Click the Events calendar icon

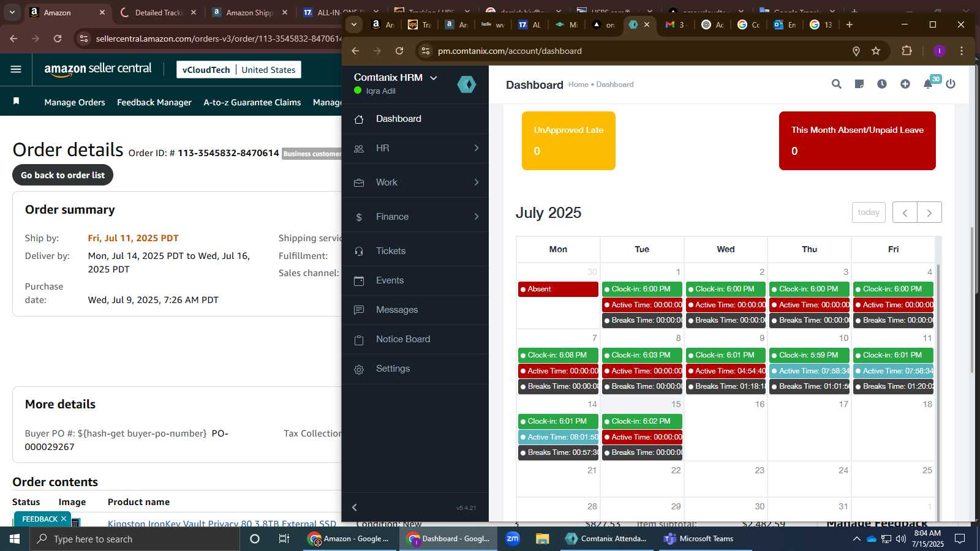pyautogui.click(x=359, y=281)
